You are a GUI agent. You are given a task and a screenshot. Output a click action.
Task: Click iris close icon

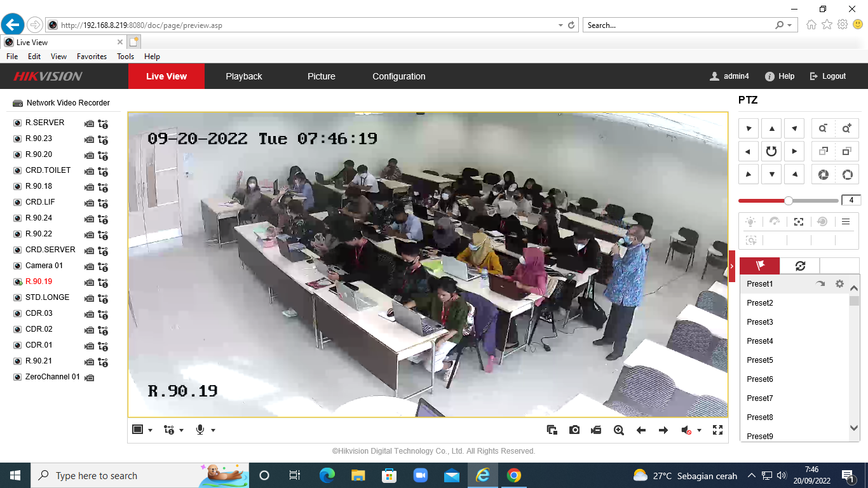(x=824, y=174)
